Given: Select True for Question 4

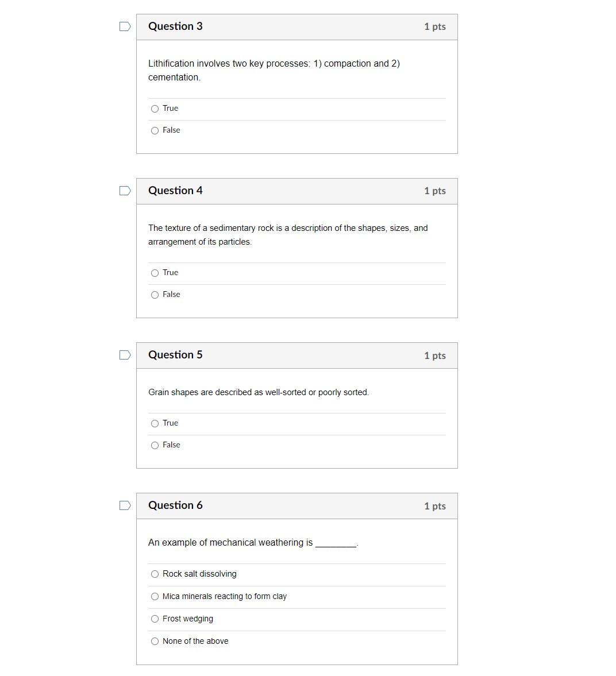Looking at the screenshot, I should pos(155,273).
